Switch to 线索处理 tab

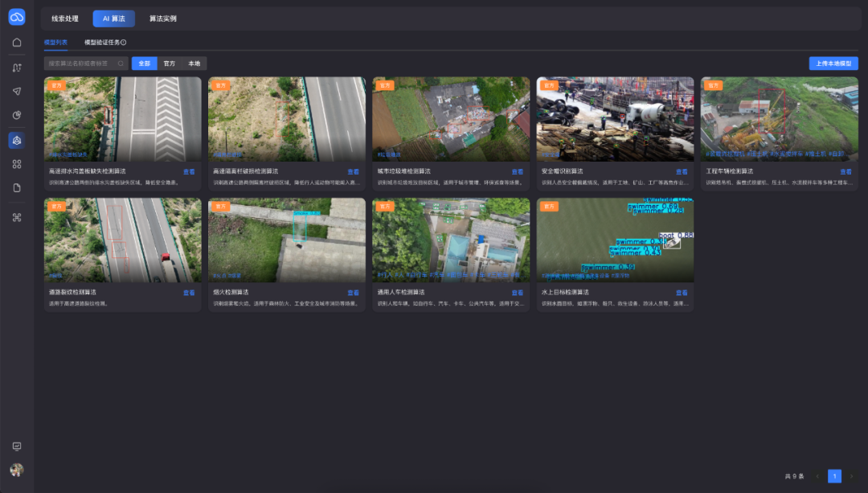(x=65, y=18)
